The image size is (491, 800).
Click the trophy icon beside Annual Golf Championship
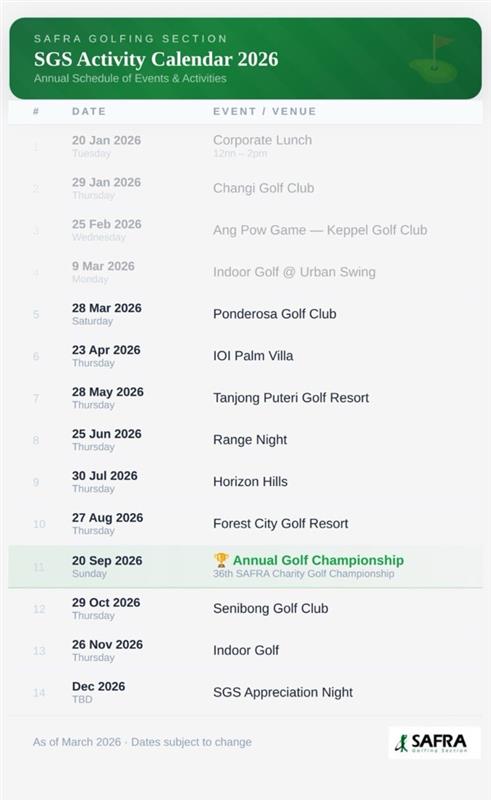(x=221, y=560)
